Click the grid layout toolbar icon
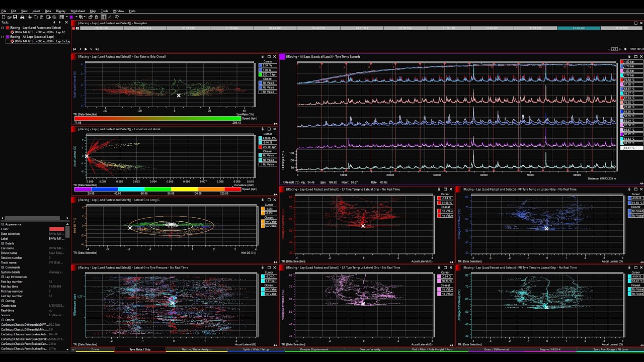The height and width of the screenshot is (362, 644). point(61,17)
